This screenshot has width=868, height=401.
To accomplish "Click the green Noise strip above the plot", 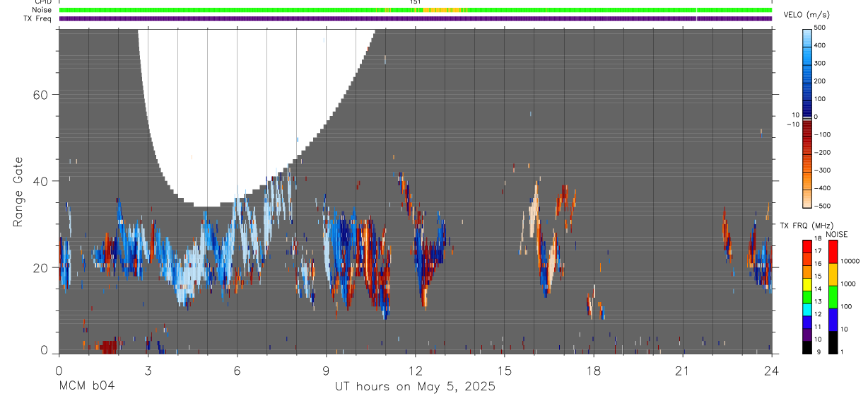I will (415, 10).
